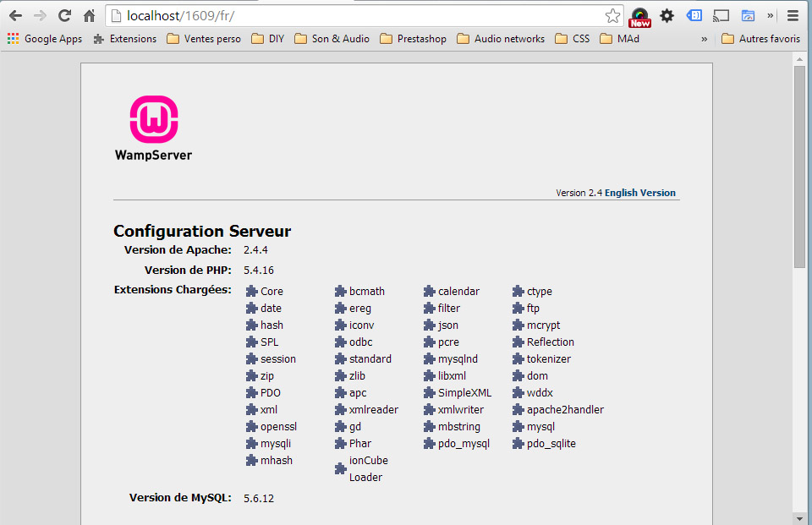This screenshot has width=812, height=525.
Task: Expand the bookmarks bar overflow chevron
Action: tap(704, 39)
